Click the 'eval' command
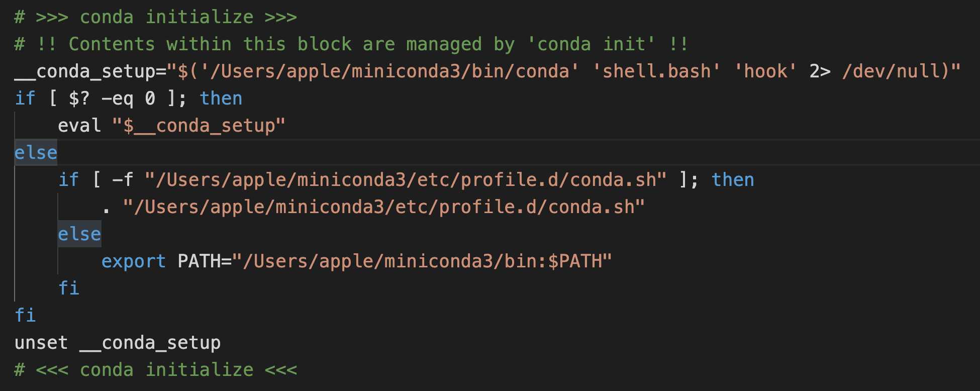The image size is (980, 391). (x=79, y=125)
